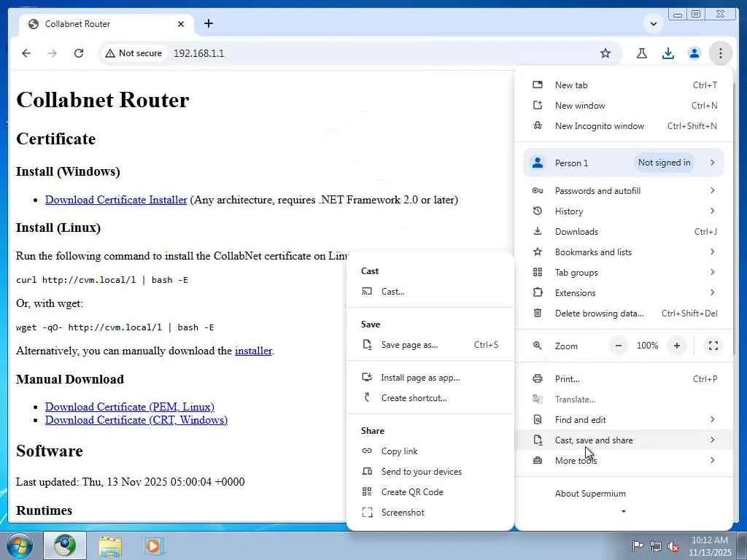Viewport: 747px width, 560px height.
Task: Click Download Certificate (CRT, Windows) link
Action: [x=136, y=420]
